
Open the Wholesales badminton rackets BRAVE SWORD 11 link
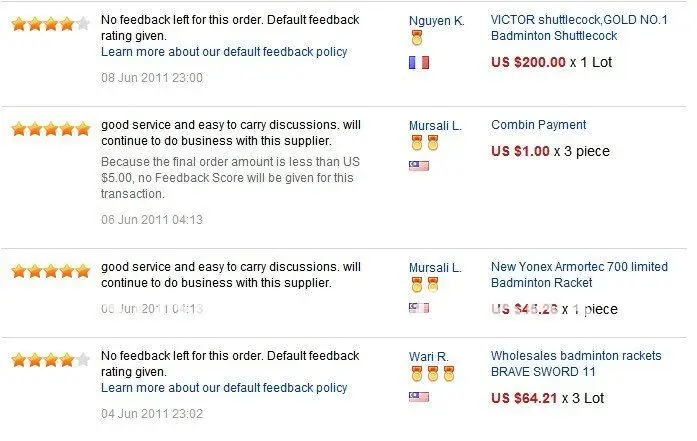[576, 364]
